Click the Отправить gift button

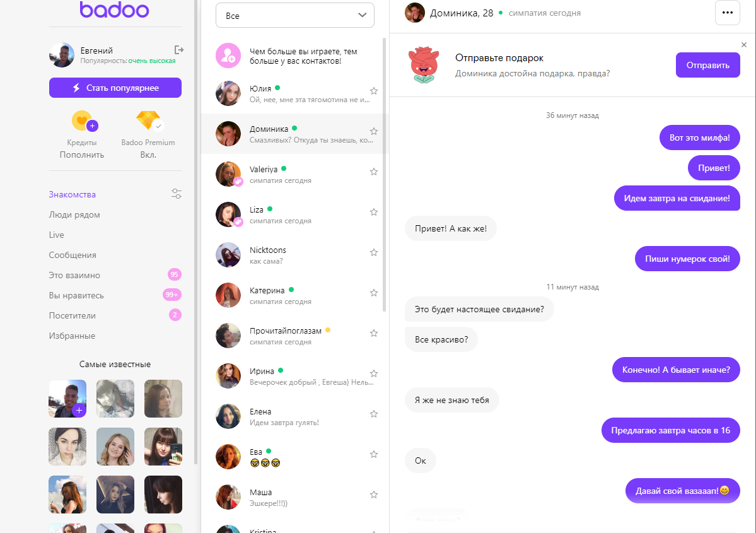[x=708, y=65]
